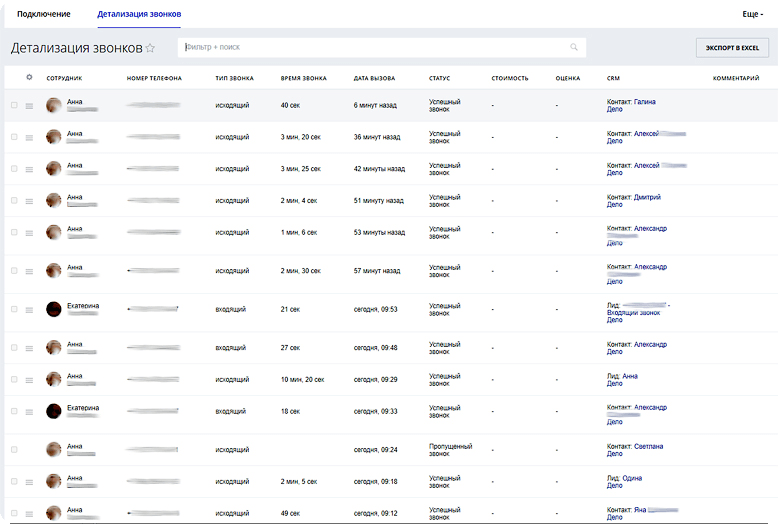Open row menu for the 27 сек call
The width and height of the screenshot is (778, 524).
pyautogui.click(x=29, y=348)
